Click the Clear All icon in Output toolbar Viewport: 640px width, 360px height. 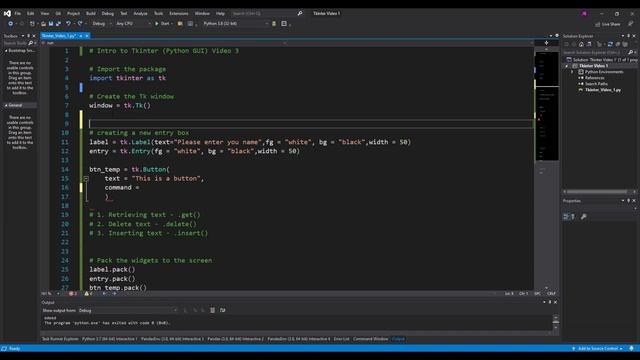[212, 310]
